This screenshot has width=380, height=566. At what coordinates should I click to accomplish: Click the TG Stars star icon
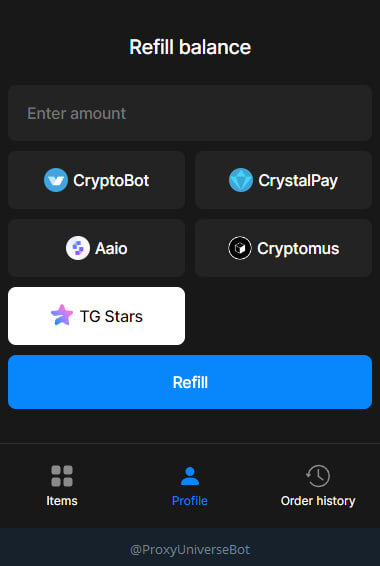coord(62,315)
